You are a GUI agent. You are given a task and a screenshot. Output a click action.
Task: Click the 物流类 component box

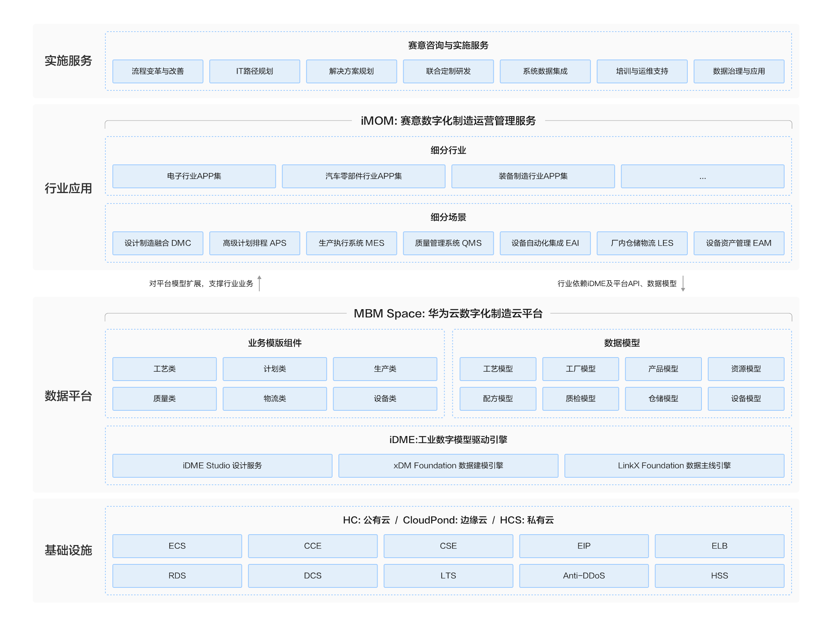[274, 398]
